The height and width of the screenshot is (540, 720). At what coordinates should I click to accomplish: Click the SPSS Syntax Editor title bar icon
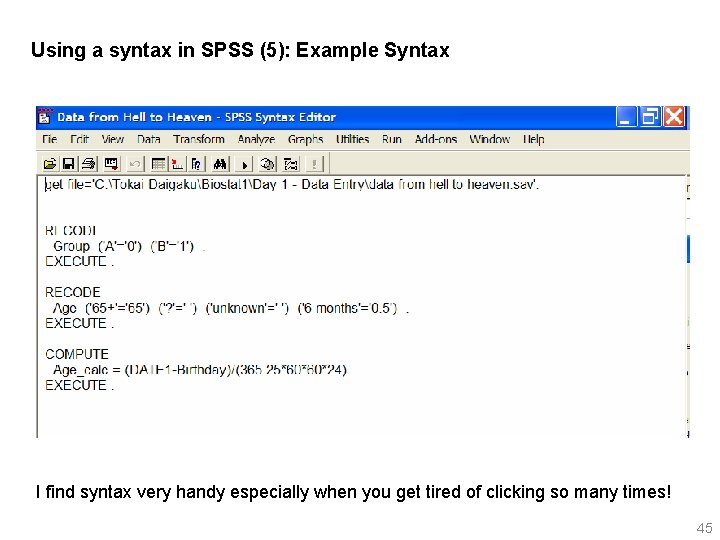45,116
